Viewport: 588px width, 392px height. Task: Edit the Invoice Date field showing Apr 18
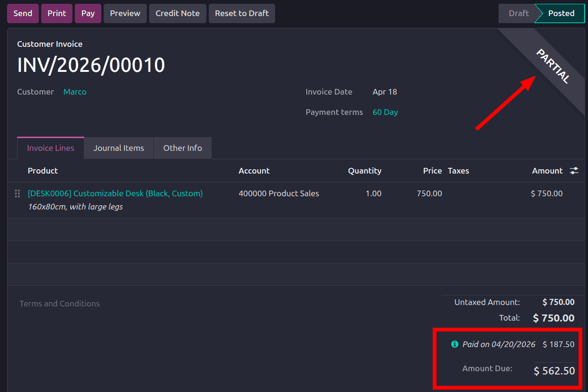pyautogui.click(x=384, y=92)
